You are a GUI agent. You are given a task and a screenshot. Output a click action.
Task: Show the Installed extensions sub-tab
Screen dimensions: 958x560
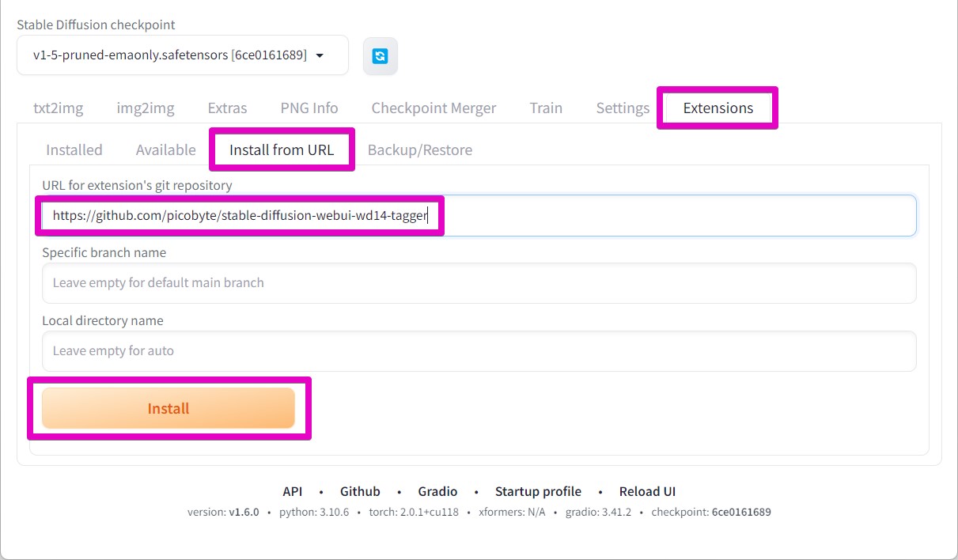point(74,149)
